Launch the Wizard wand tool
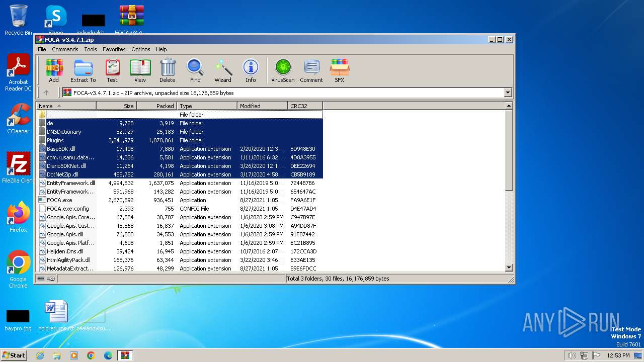This screenshot has width=644, height=362. [x=223, y=71]
